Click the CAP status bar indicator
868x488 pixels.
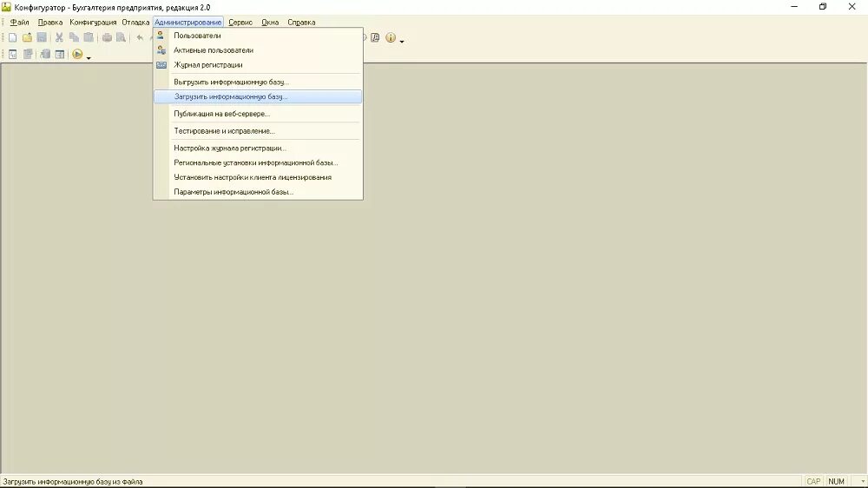click(813, 481)
